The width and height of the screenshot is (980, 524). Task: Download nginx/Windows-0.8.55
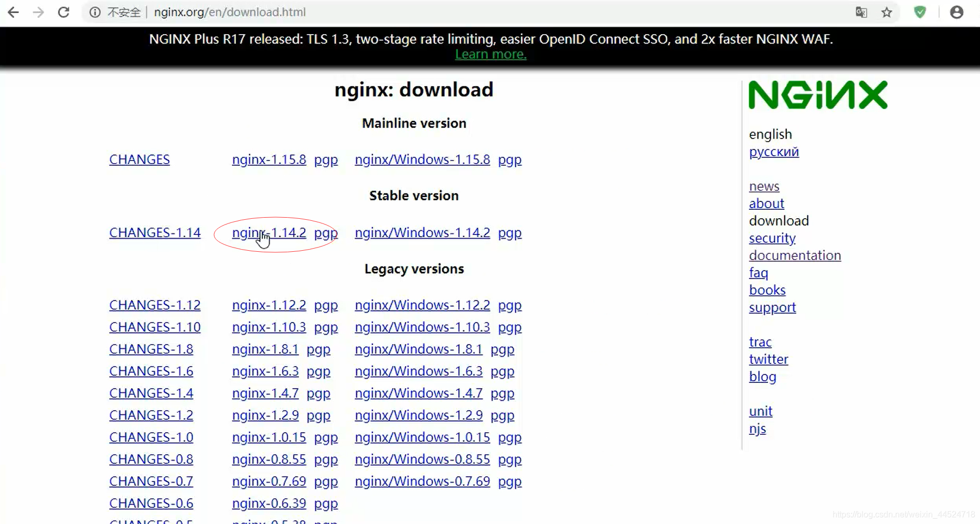pos(422,459)
